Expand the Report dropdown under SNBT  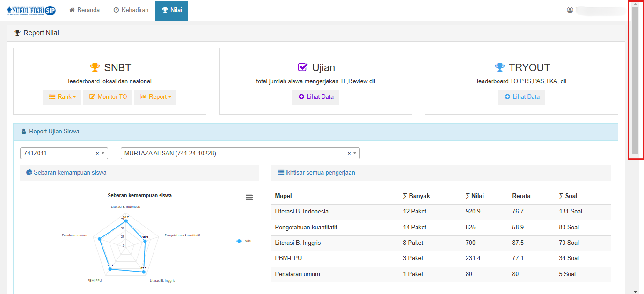[155, 97]
